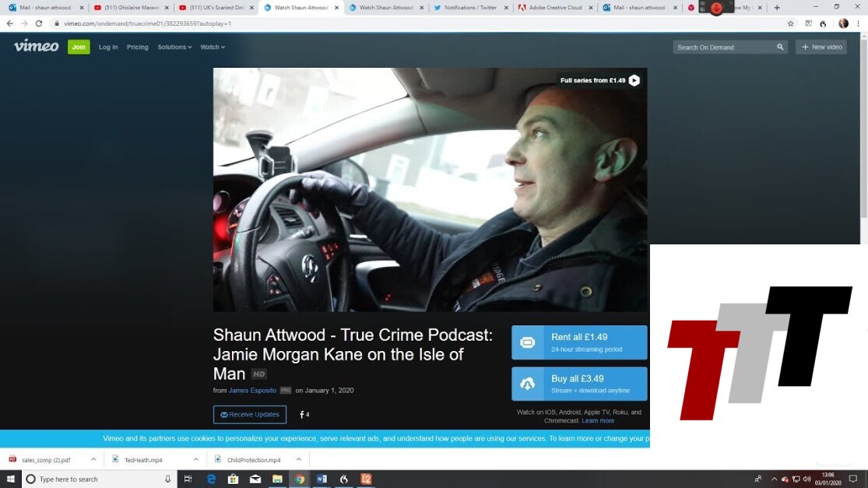Play the full series trailer button
Screen dimensions: 868x488
pyautogui.click(x=634, y=80)
